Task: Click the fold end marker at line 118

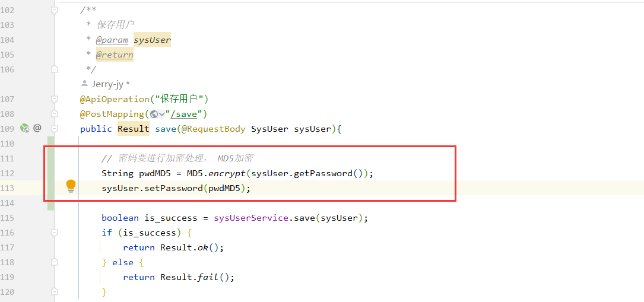Action: point(55,262)
